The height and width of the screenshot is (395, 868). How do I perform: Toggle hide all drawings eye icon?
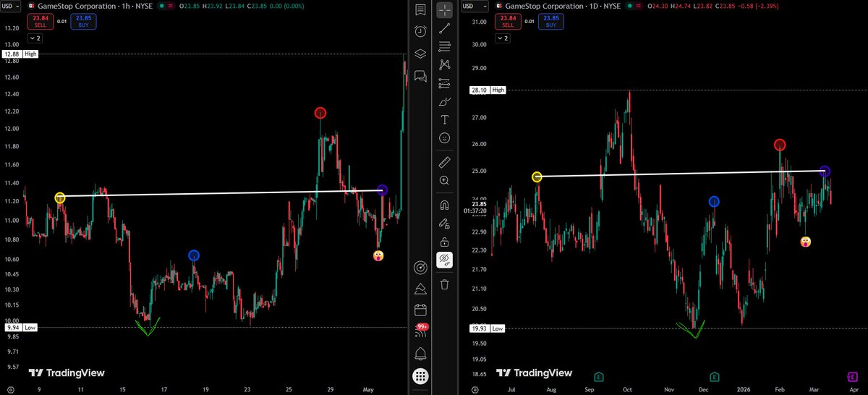tap(444, 260)
